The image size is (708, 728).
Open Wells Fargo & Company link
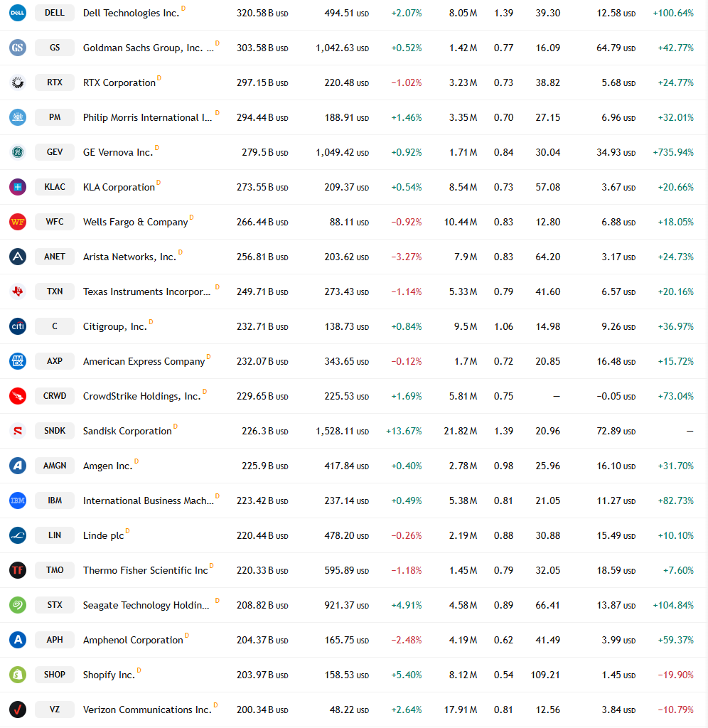pos(136,222)
